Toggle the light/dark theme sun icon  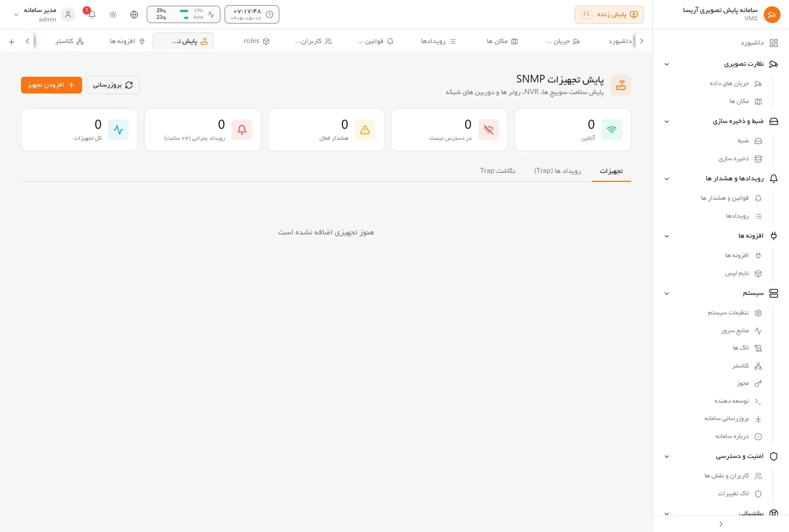[x=113, y=14]
